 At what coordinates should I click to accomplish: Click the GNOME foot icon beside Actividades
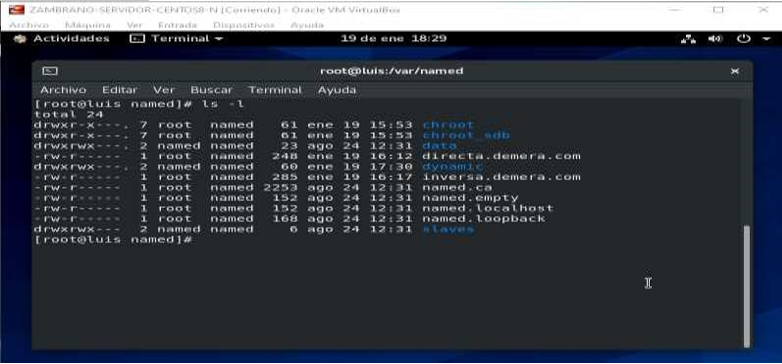click(x=20, y=38)
